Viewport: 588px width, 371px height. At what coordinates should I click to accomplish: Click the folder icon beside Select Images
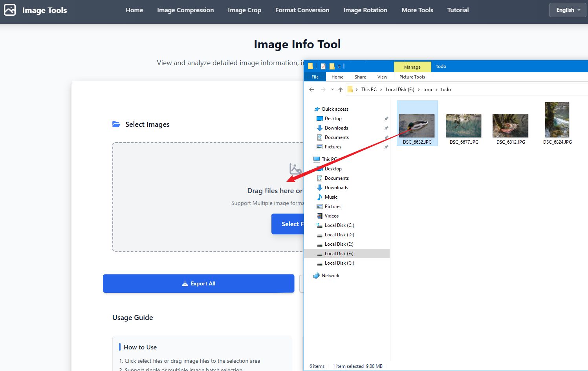(116, 124)
